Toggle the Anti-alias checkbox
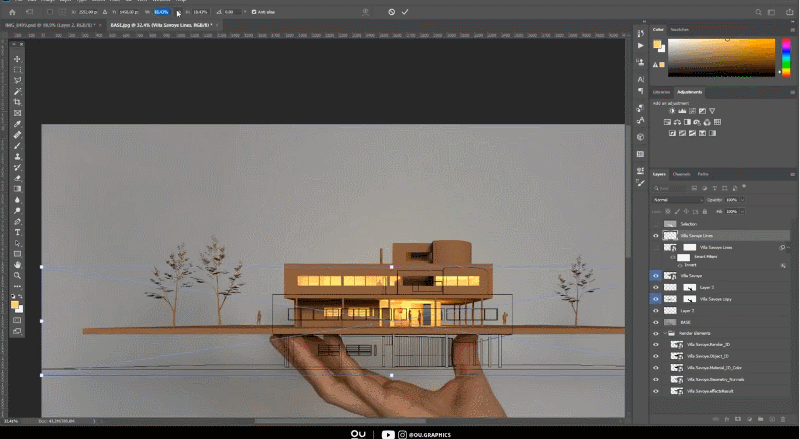Screen dimensions: 800x439 (253, 12)
